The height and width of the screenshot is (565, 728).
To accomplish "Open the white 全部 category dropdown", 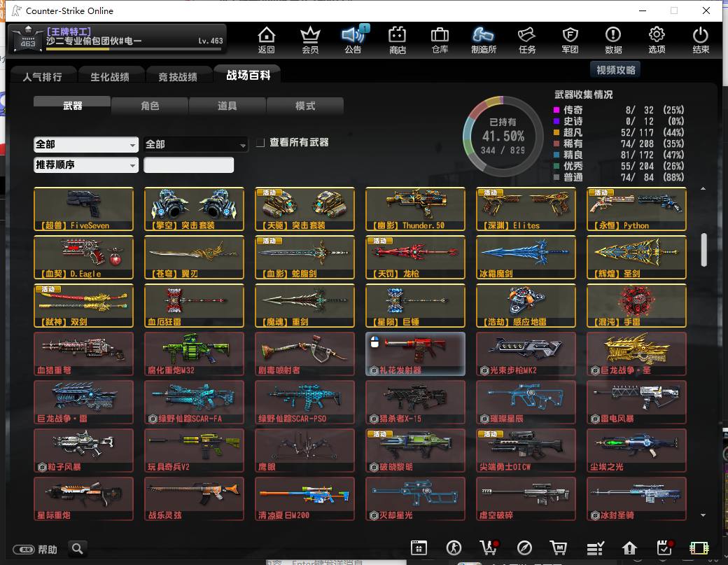I will point(86,144).
